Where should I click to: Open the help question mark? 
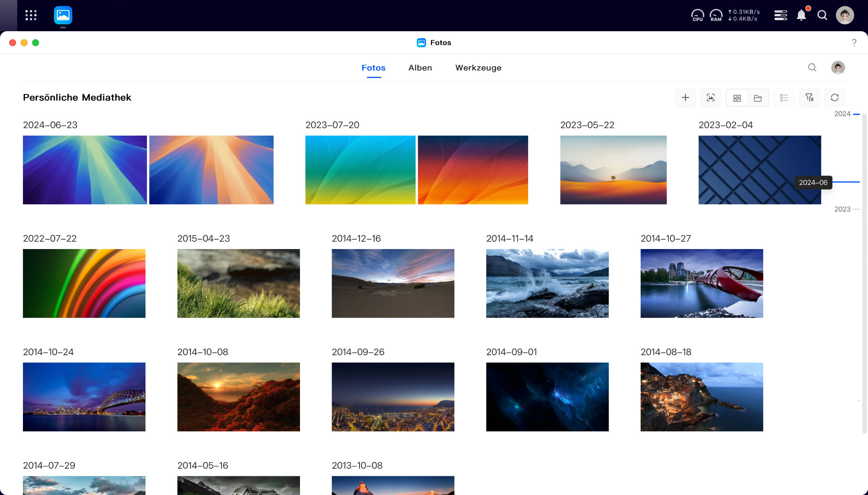pyautogui.click(x=854, y=43)
